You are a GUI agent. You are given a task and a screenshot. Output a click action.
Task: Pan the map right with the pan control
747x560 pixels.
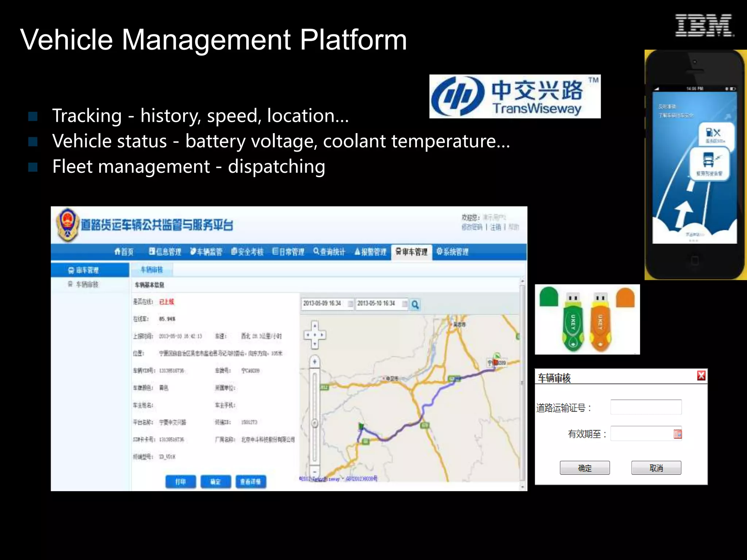click(x=322, y=335)
